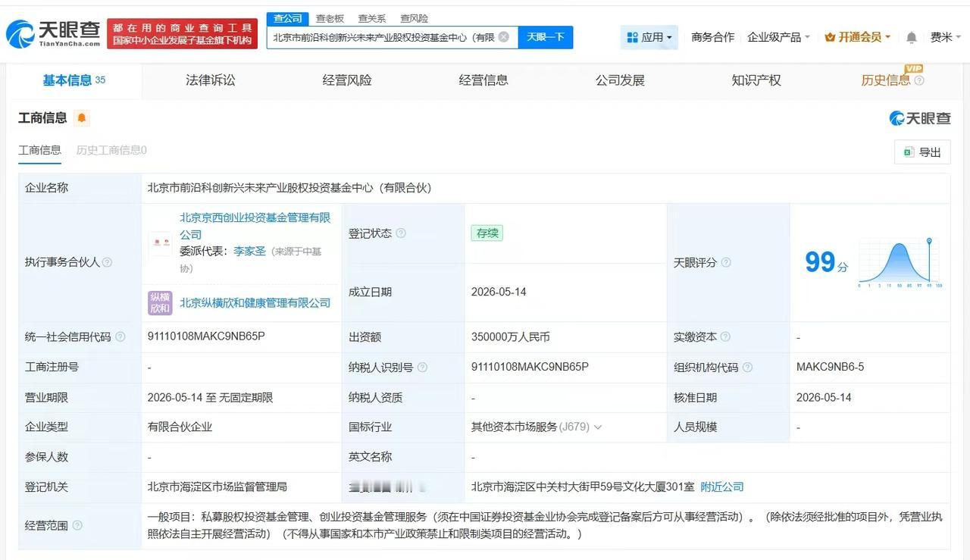Click the red promotional banner
Screen dimensions: 970x560
tap(182, 34)
